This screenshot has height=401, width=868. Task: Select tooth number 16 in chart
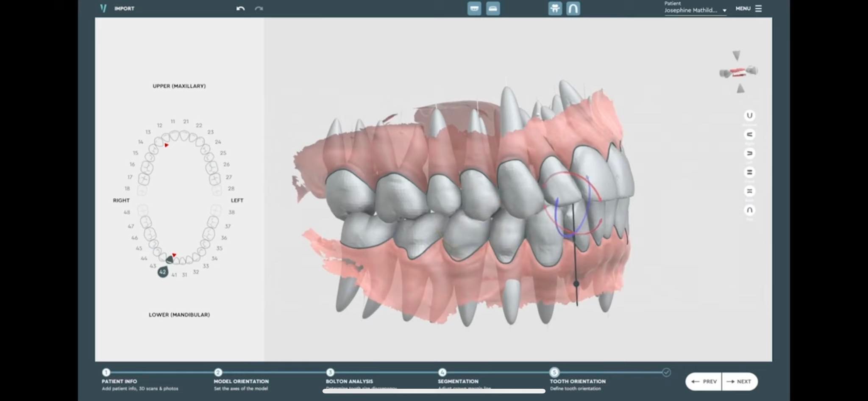[132, 164]
